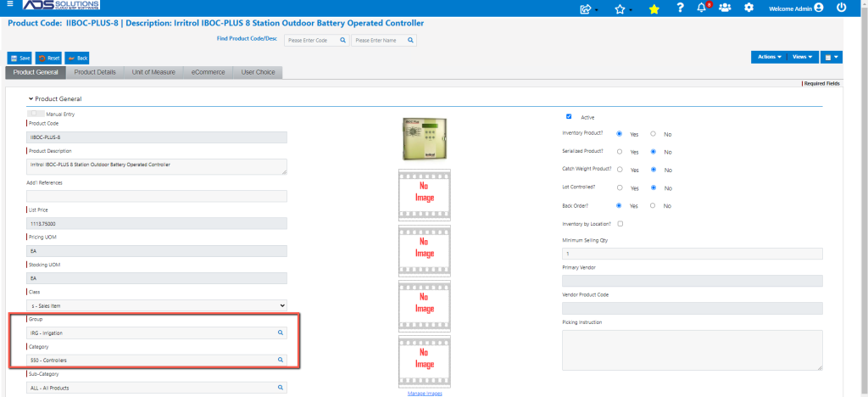Click the Save button
The height and width of the screenshot is (397, 868).
pyautogui.click(x=19, y=59)
